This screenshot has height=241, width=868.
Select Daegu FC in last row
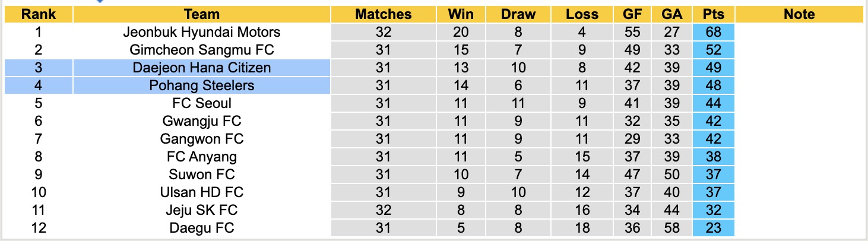coord(202,228)
